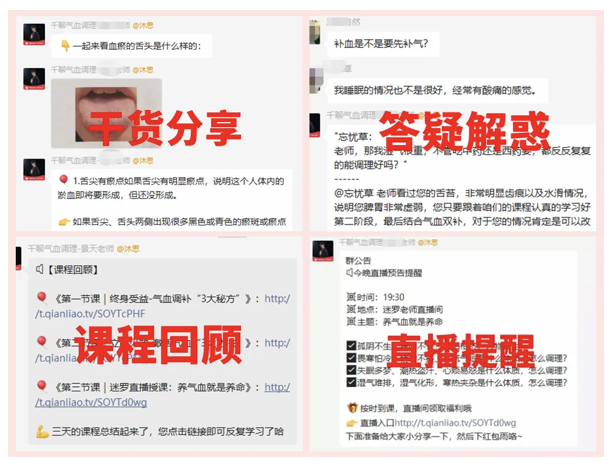Open the tongue photo thumbnail
The height and width of the screenshot is (476, 614).
tap(106, 113)
